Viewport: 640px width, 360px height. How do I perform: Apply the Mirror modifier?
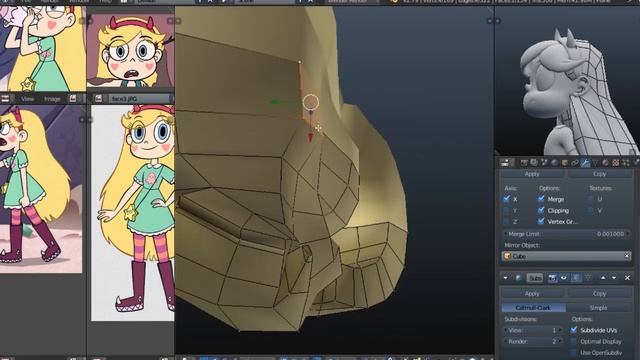point(532,174)
